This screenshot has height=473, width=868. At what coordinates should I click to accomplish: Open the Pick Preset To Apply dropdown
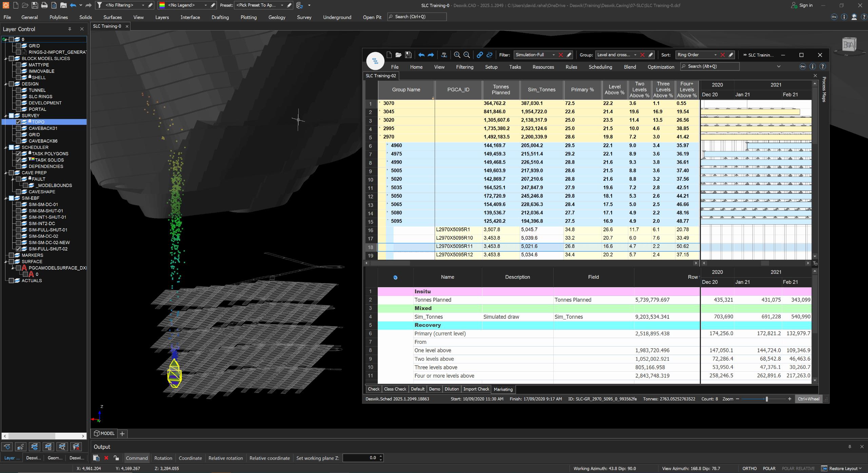point(282,5)
